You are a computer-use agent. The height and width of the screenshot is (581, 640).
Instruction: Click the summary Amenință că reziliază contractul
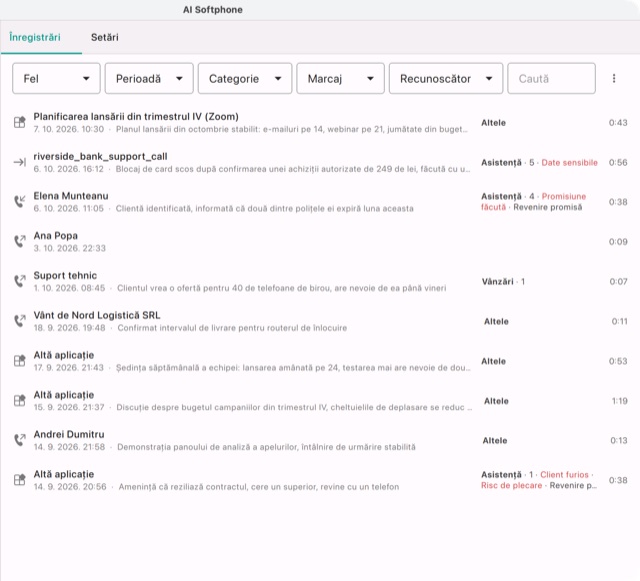point(259,487)
